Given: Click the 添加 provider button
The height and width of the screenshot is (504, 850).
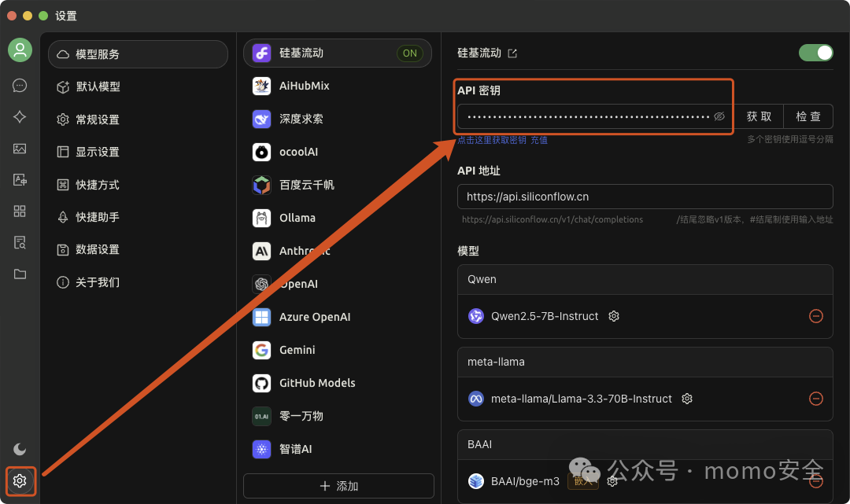Looking at the screenshot, I should [x=338, y=486].
